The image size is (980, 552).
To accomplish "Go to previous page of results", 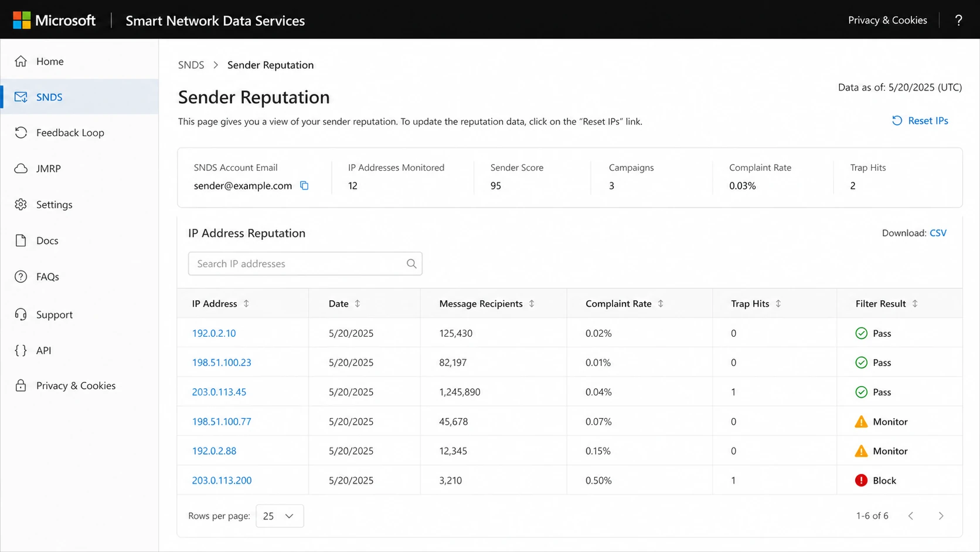I will point(911,516).
